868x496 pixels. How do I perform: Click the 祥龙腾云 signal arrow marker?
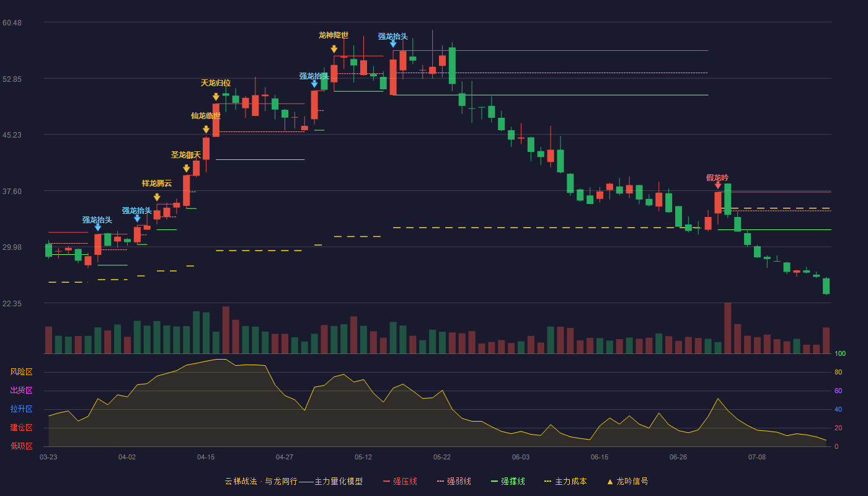point(157,197)
